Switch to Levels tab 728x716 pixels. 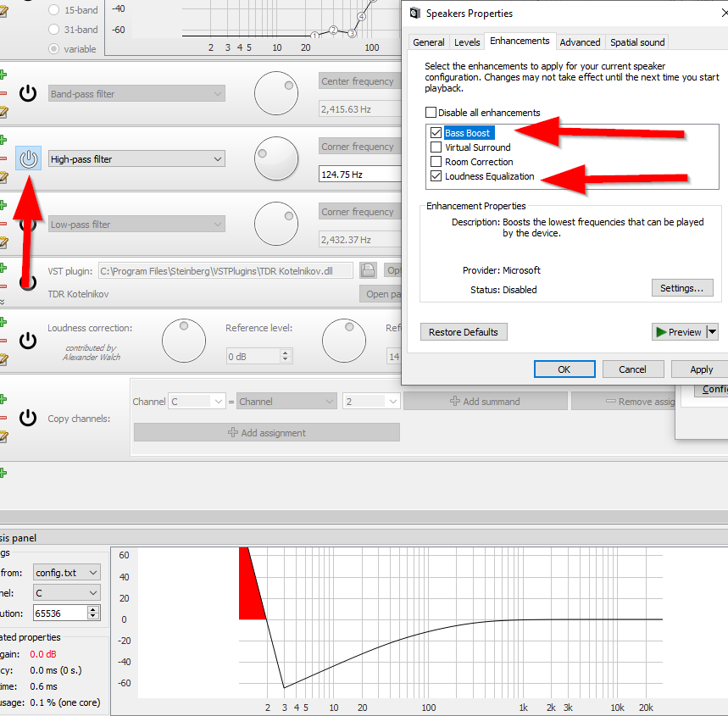coord(467,42)
